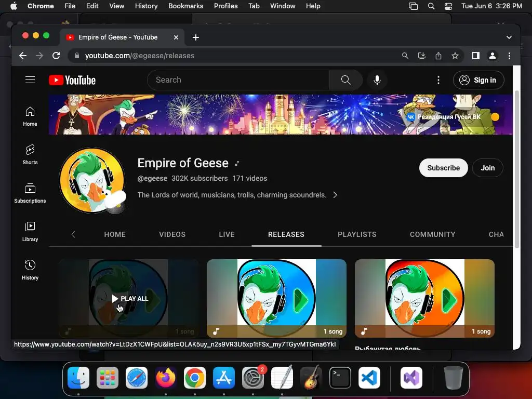
Task: Click the page vertical scrollbar
Action: [517, 170]
